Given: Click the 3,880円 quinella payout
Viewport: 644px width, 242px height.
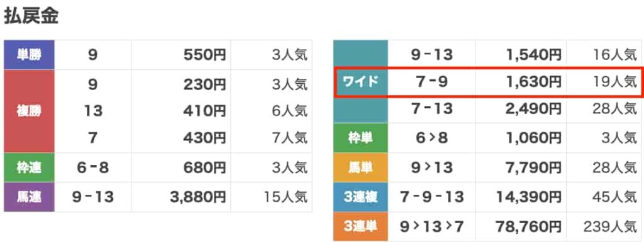Looking at the screenshot, I should click(198, 197).
